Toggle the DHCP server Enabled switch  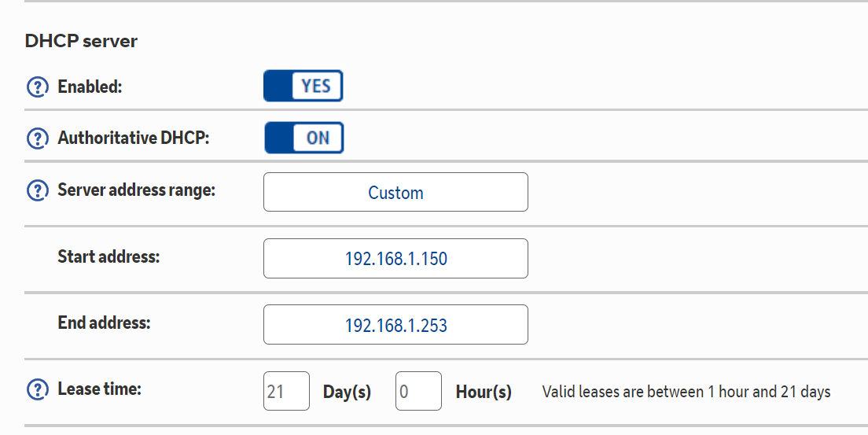point(303,86)
